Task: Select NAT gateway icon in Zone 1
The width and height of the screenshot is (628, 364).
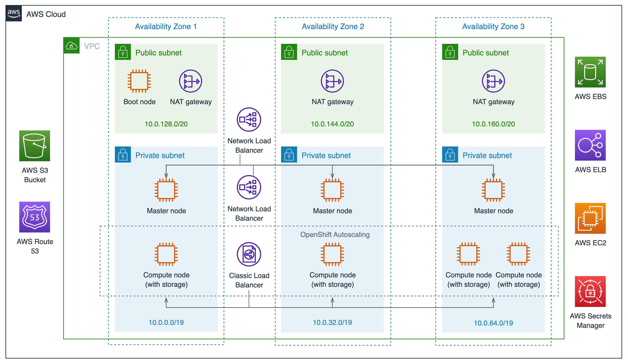Action: coord(191,81)
